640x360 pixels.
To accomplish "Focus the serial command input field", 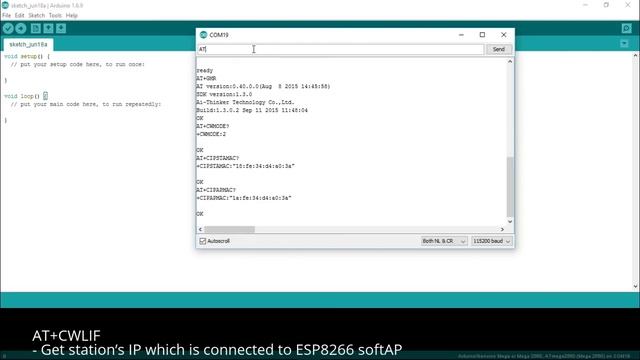I will 340,49.
